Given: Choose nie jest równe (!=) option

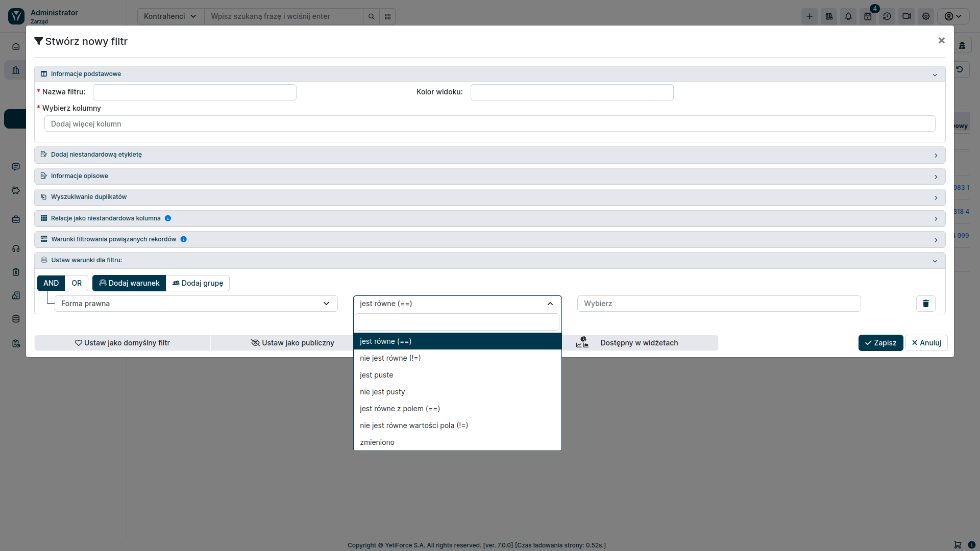Looking at the screenshot, I should pos(457,358).
